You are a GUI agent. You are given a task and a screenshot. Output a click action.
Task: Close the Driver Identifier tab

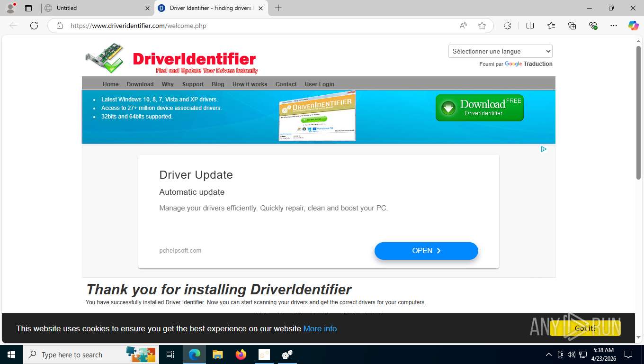point(260,8)
